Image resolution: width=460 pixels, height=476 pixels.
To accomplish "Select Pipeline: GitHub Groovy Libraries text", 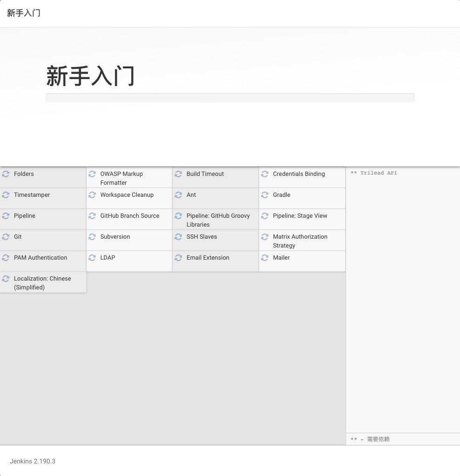I will 218,220.
